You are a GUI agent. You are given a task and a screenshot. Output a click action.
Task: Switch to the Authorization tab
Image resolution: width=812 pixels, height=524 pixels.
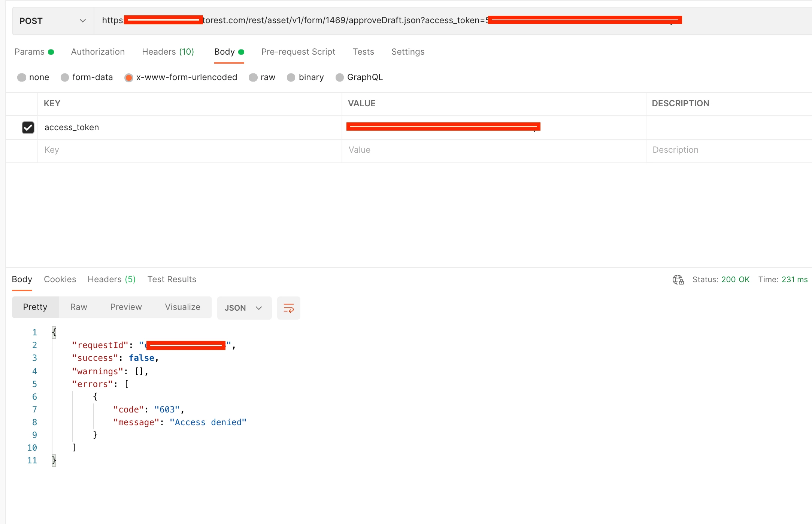pos(98,52)
